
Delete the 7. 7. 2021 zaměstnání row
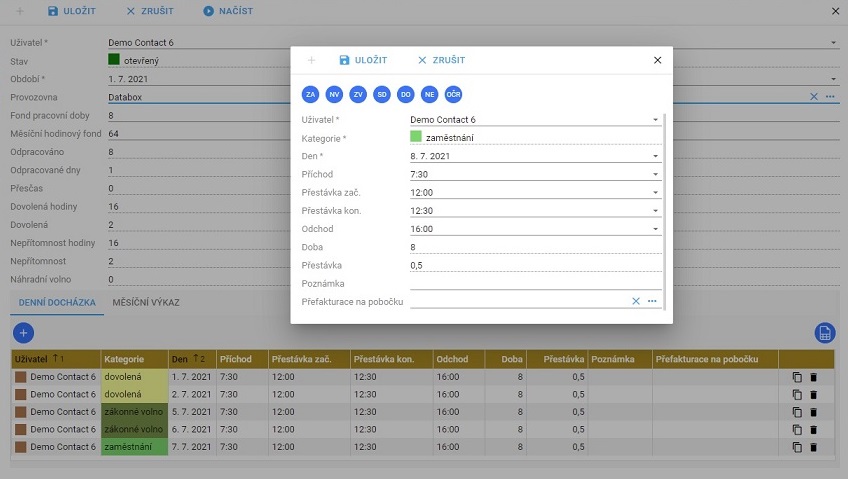tap(813, 446)
